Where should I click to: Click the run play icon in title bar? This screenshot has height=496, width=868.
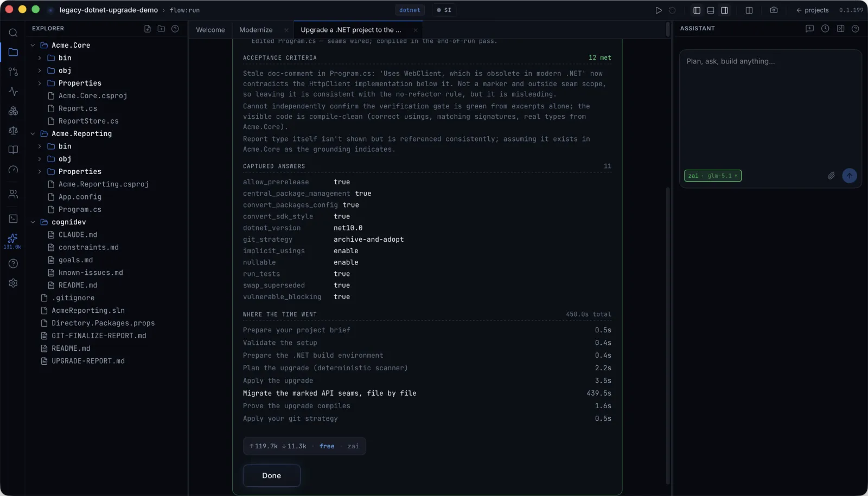(x=658, y=10)
